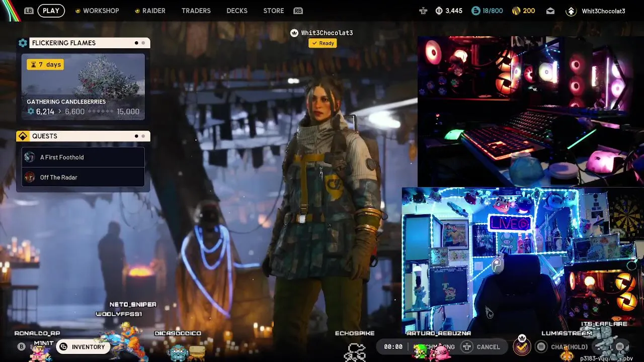Open the Raider Tokens currency icon
The height and width of the screenshot is (362, 644).
point(423,11)
